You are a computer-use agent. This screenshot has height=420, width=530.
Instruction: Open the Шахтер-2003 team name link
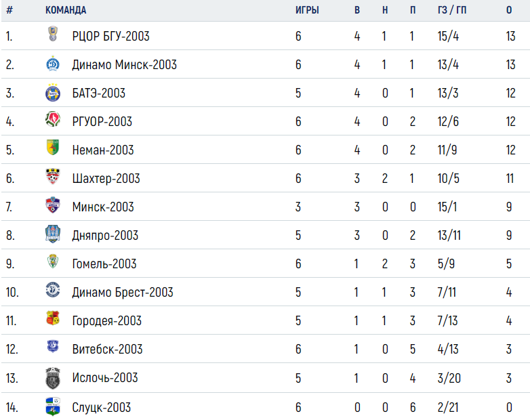click(x=106, y=178)
